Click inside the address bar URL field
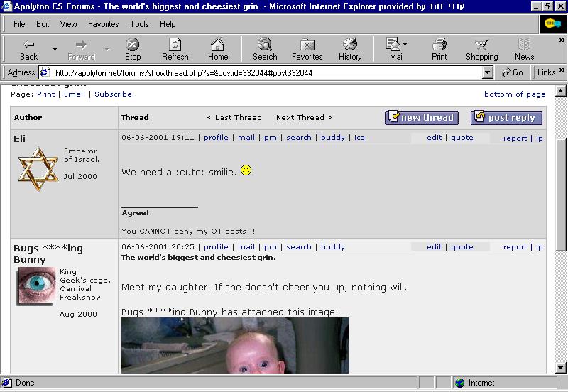Image resolution: width=568 pixels, height=392 pixels. pyautogui.click(x=263, y=72)
